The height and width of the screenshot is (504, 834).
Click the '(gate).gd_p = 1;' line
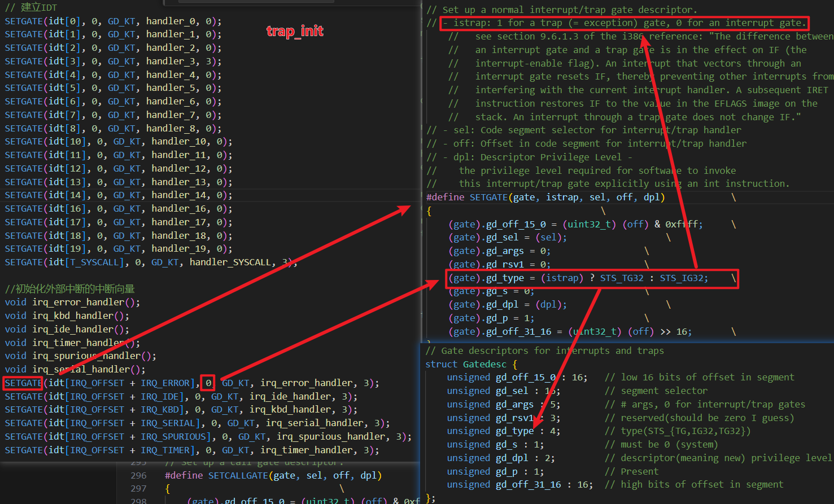[491, 318]
